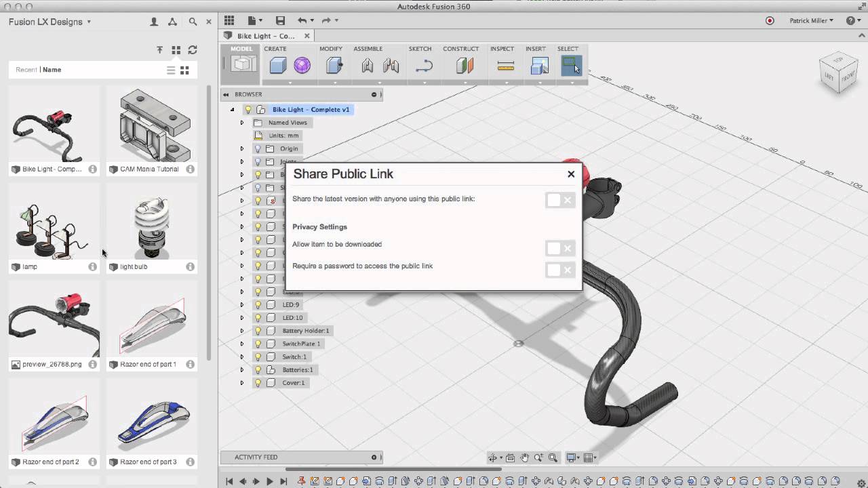This screenshot has height=488, width=868.
Task: Collapse the Bike Light root node
Action: click(233, 110)
